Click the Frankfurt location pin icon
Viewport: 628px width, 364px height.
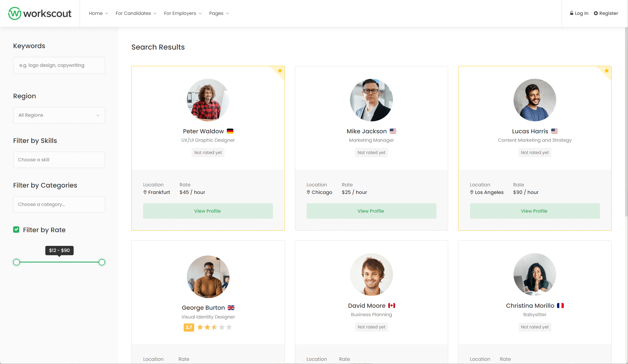(x=145, y=192)
